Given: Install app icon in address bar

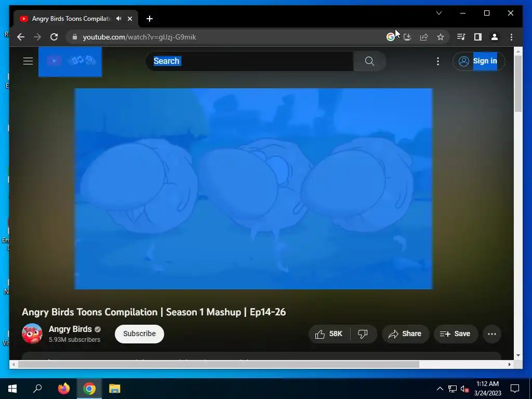Looking at the screenshot, I should click(407, 37).
